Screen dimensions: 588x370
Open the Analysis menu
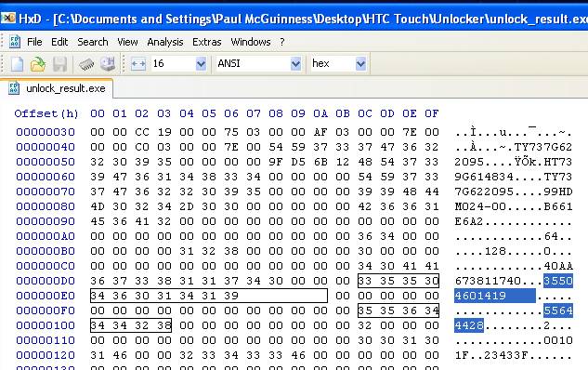[165, 42]
